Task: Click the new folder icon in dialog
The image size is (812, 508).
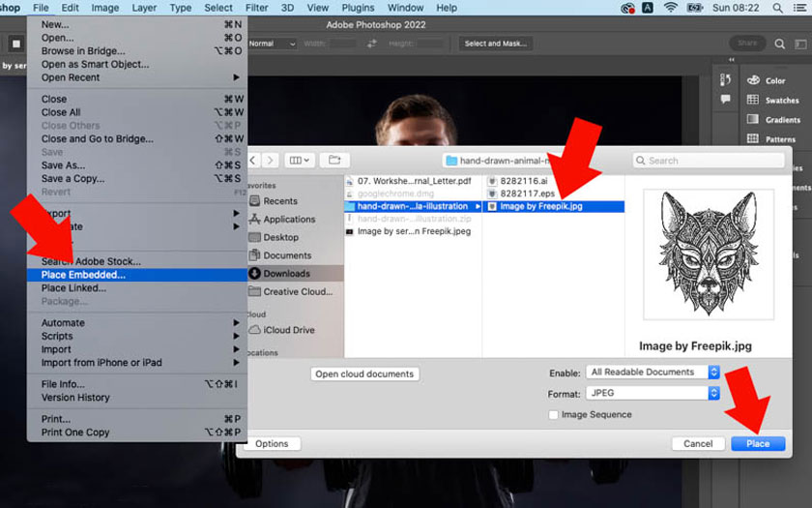Action: pyautogui.click(x=333, y=160)
